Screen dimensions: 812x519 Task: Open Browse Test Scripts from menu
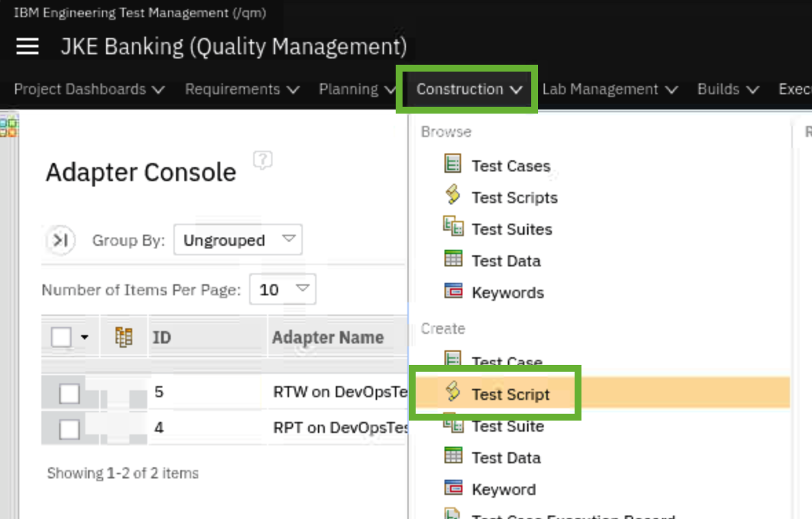point(514,198)
